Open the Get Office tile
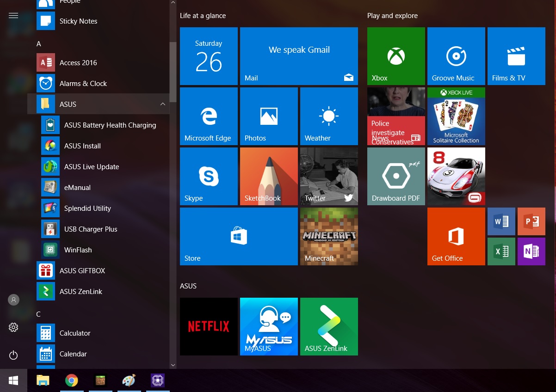Screen dimensions: 556x392 pos(456,236)
